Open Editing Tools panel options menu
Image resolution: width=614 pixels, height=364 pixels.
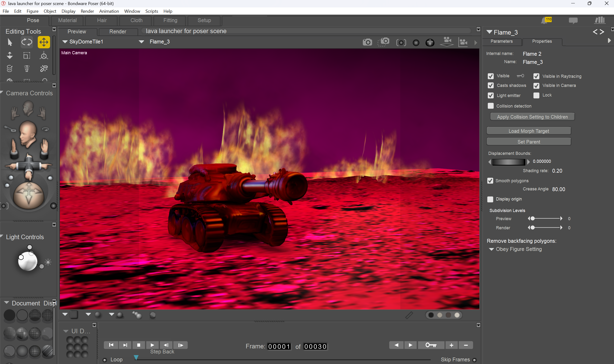point(54,29)
